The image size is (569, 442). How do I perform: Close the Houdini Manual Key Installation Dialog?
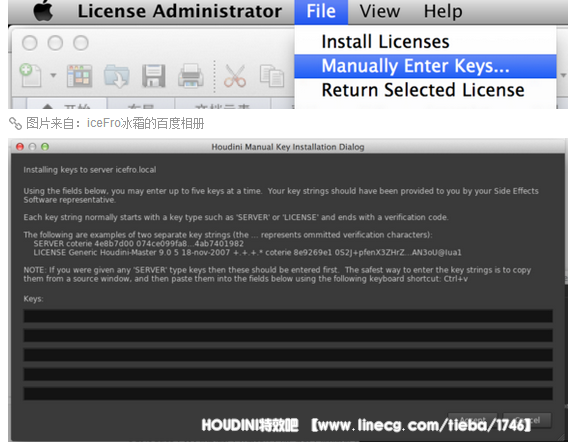click(20, 147)
